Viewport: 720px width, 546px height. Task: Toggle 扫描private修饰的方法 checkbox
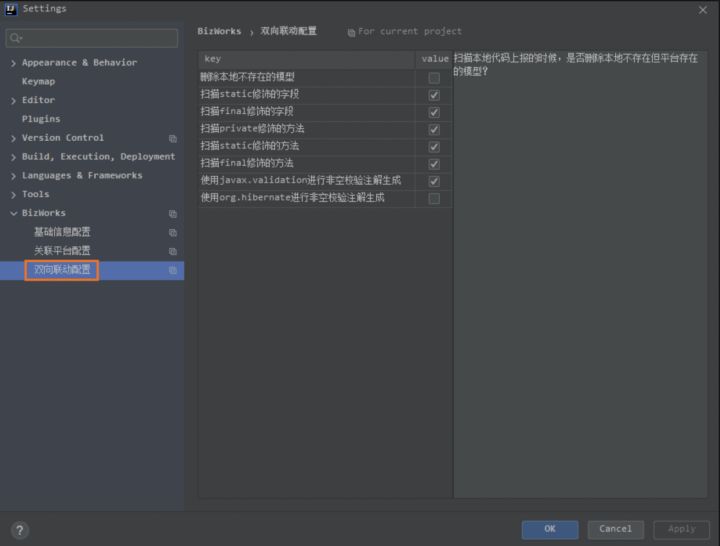click(434, 129)
